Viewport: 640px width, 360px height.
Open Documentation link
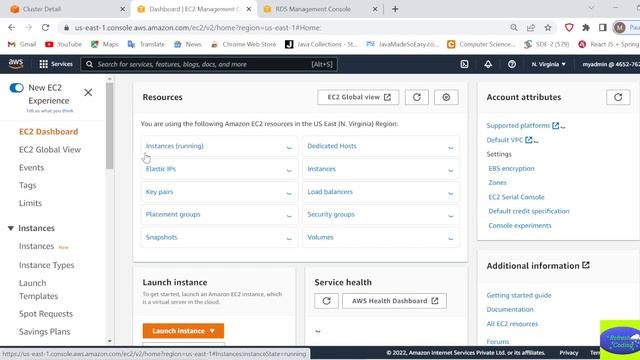point(510,309)
